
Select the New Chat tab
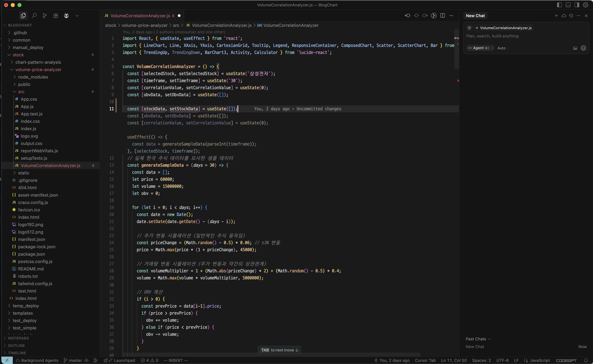tap(475, 16)
